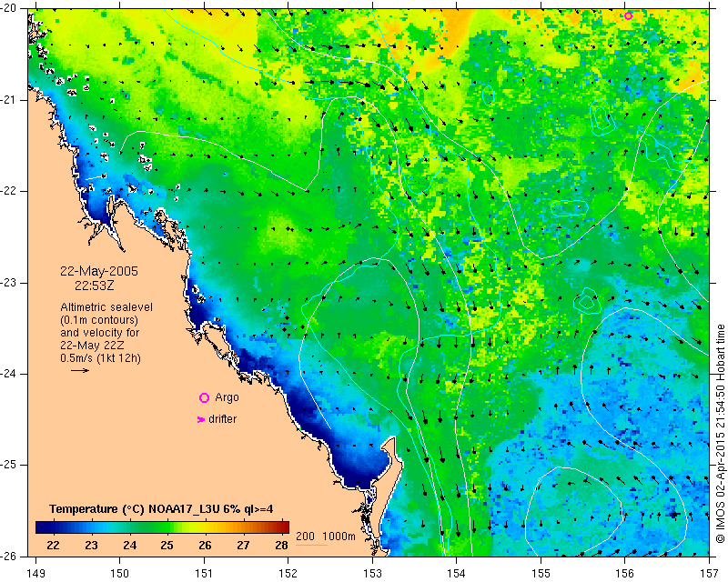Click colorbar tick label '28'
The height and width of the screenshot is (582, 728).
click(281, 545)
